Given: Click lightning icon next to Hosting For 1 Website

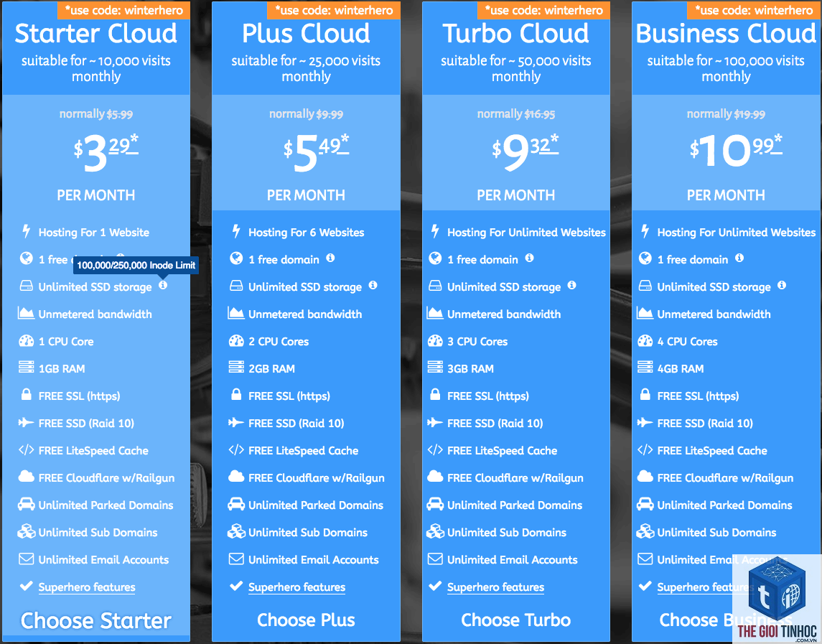Looking at the screenshot, I should click(x=27, y=230).
